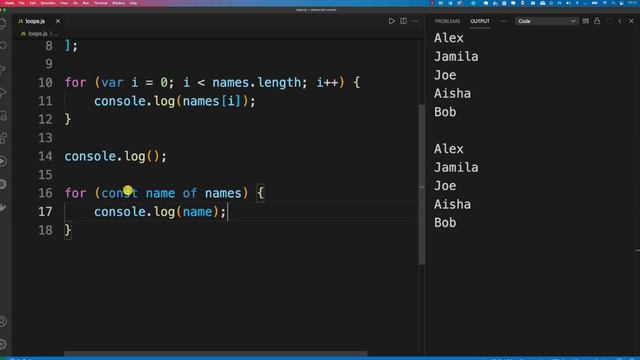640x360 pixels.
Task: Toggle output scroll lock icon
Action: point(597,21)
